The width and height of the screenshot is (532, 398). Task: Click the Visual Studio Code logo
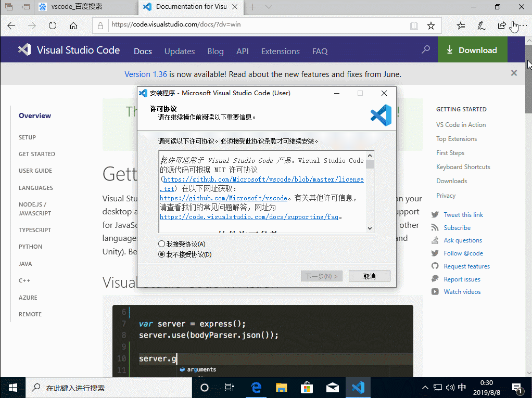tap(69, 50)
